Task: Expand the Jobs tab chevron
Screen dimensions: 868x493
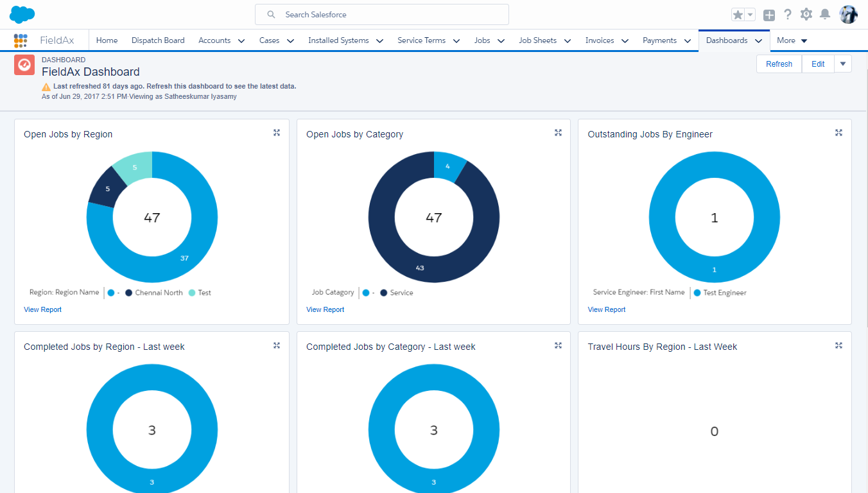Action: (x=501, y=41)
